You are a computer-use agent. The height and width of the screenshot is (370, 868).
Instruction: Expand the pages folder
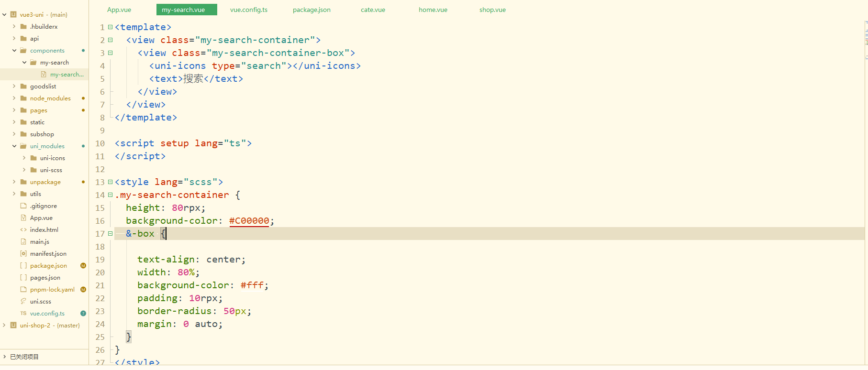(x=14, y=110)
